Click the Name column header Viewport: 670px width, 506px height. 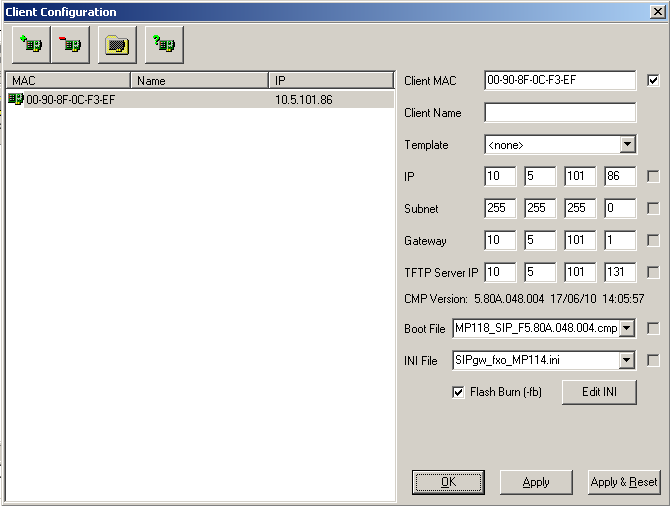199,80
